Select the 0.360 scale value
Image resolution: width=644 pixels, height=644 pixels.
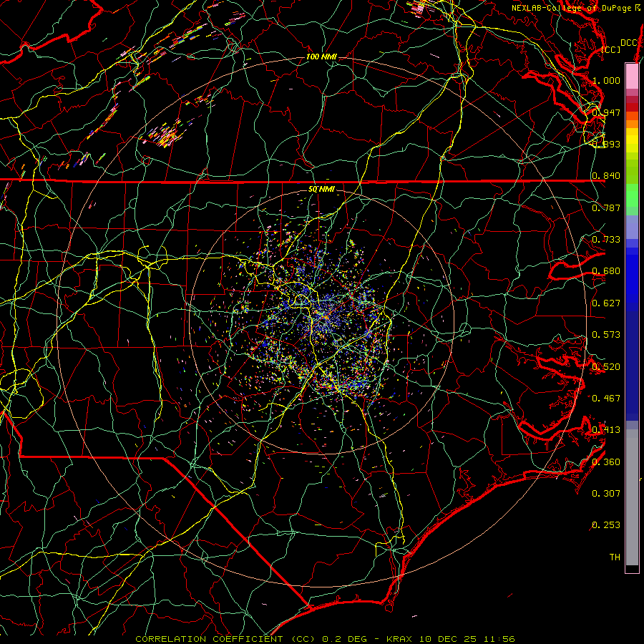pos(606,462)
